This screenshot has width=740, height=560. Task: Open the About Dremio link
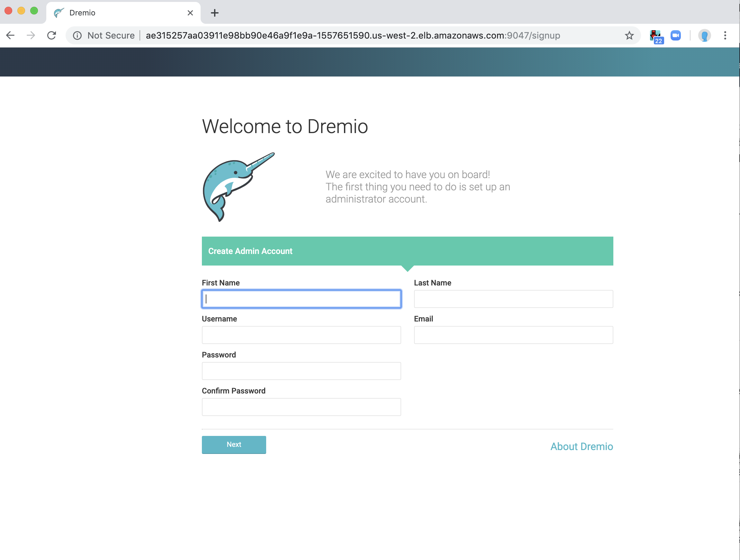(582, 446)
